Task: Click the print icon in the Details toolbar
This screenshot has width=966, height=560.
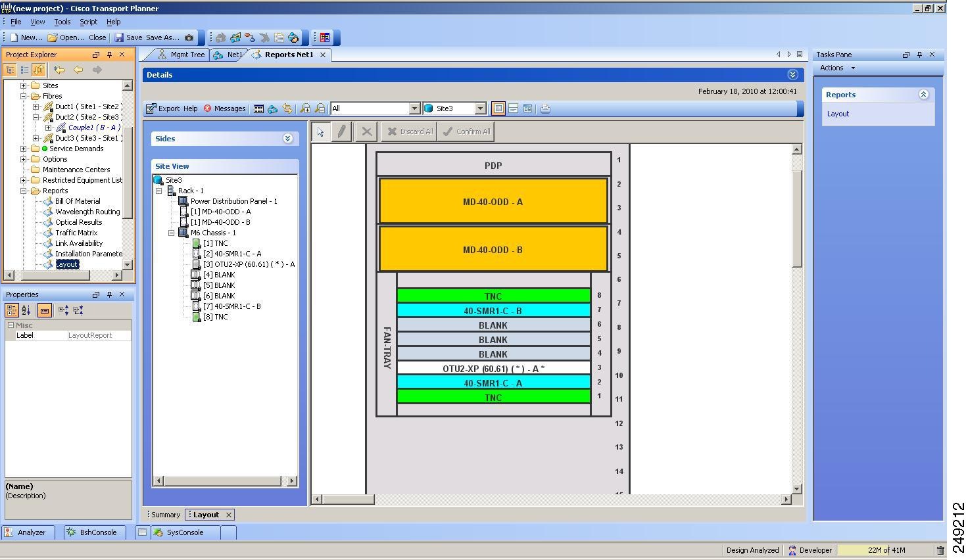Action: point(544,108)
